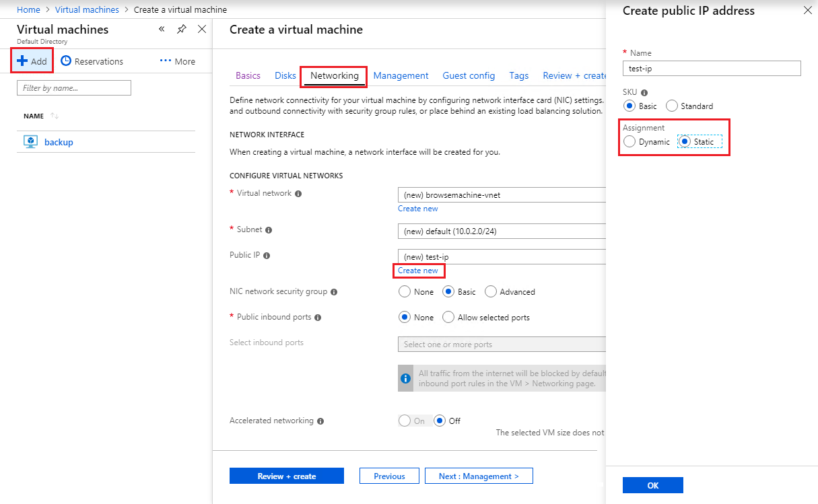Click the backup VM icon
This screenshot has width=818, height=504.
tap(30, 142)
